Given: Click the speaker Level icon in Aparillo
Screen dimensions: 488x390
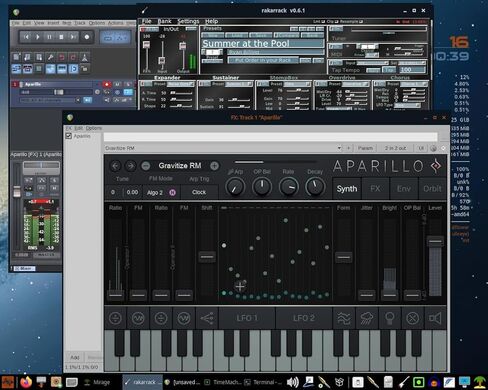Looking at the screenshot, I should point(435,318).
